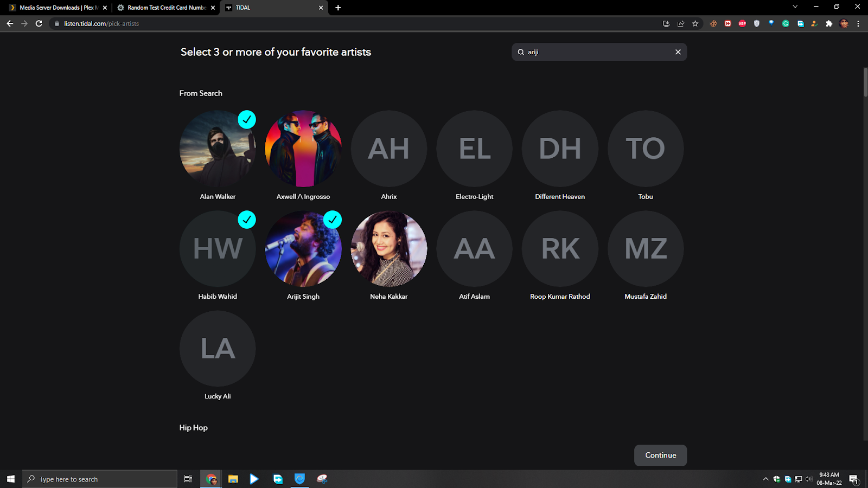The width and height of the screenshot is (868, 488).
Task: Open volume control in system tray
Action: 808,479
